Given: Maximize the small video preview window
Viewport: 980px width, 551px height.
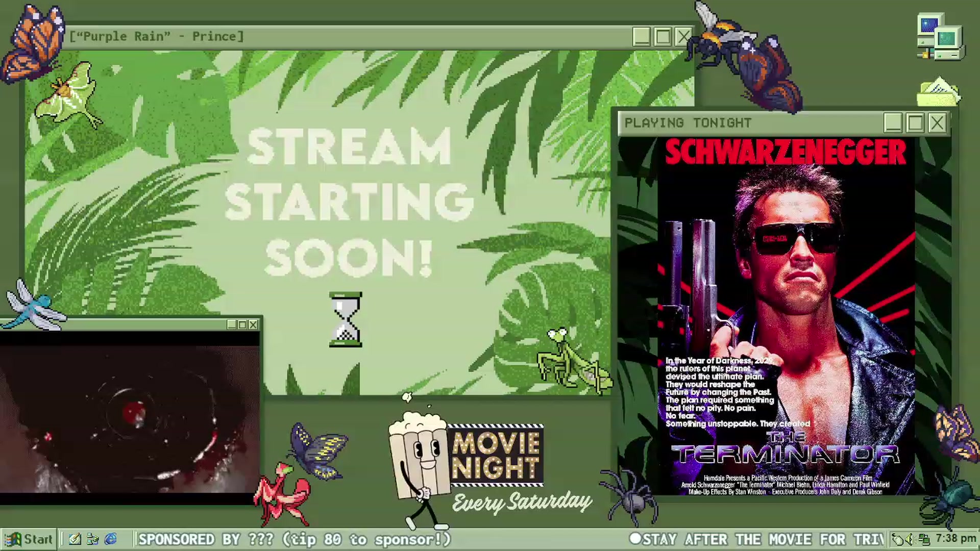Looking at the screenshot, I should coord(242,324).
